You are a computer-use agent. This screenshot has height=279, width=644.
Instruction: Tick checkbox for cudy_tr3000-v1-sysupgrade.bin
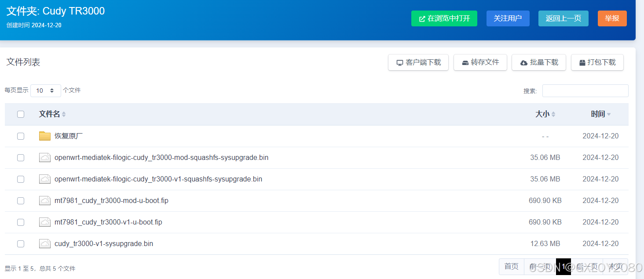21,244
